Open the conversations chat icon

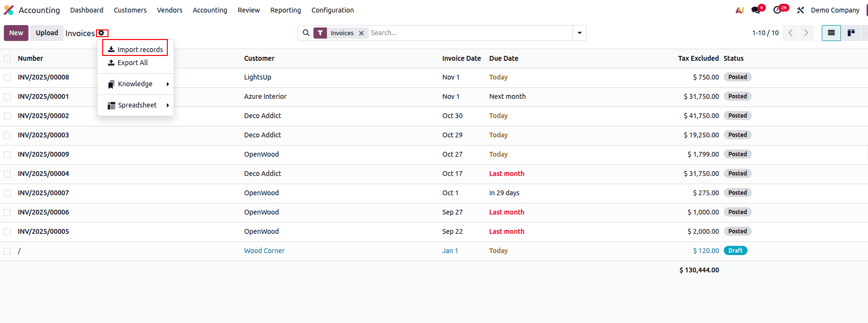point(756,10)
